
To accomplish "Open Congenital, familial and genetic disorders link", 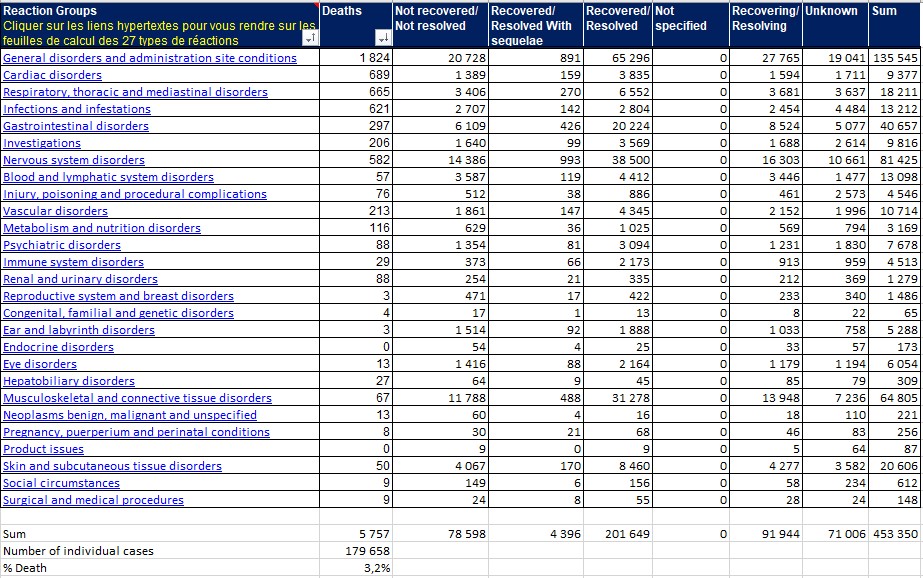I will (x=118, y=313).
